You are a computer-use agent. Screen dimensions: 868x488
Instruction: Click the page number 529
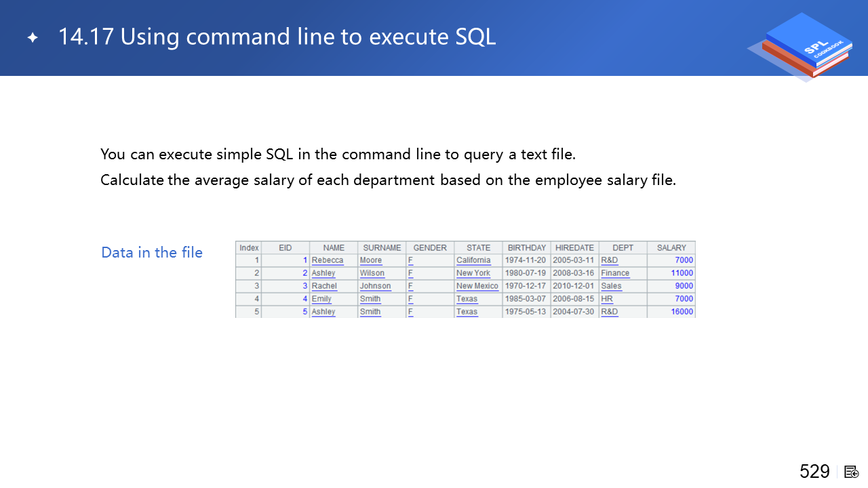[x=814, y=472]
